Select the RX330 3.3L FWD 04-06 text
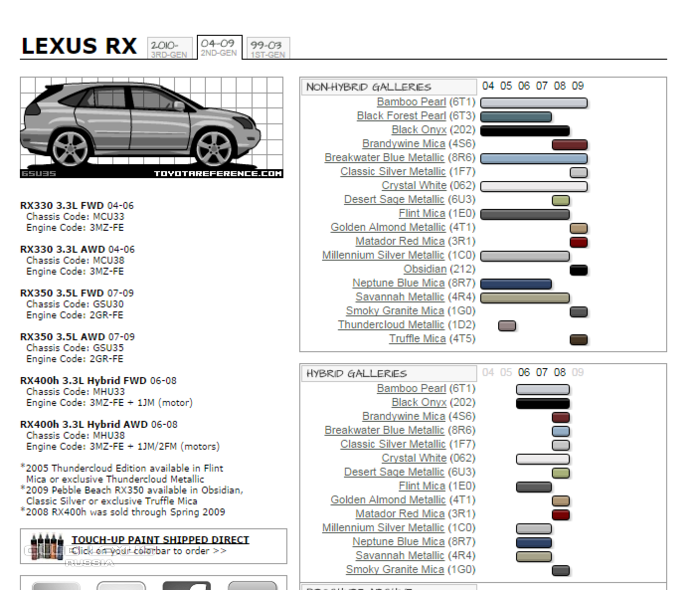The height and width of the screenshot is (590, 700). [x=77, y=205]
